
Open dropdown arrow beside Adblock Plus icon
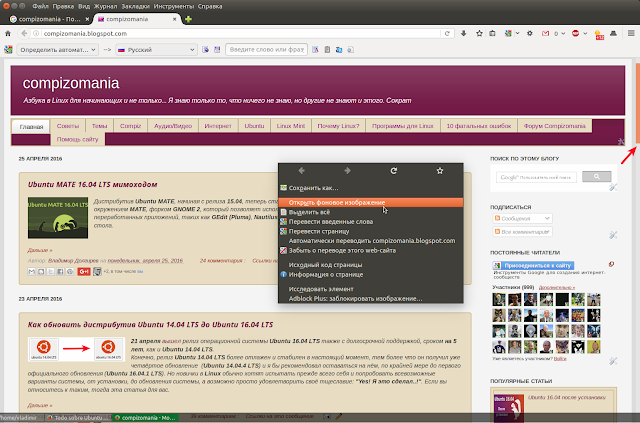[x=585, y=33]
